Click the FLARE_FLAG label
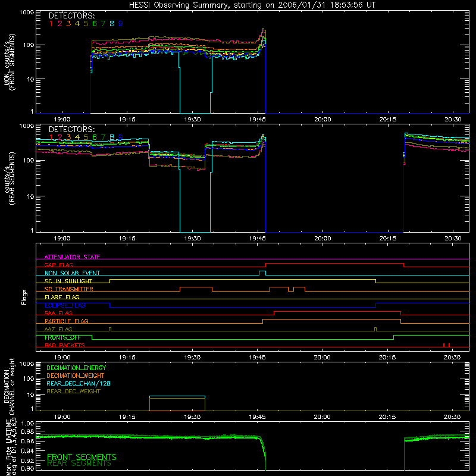This screenshot has width=476, height=476. pyautogui.click(x=62, y=297)
